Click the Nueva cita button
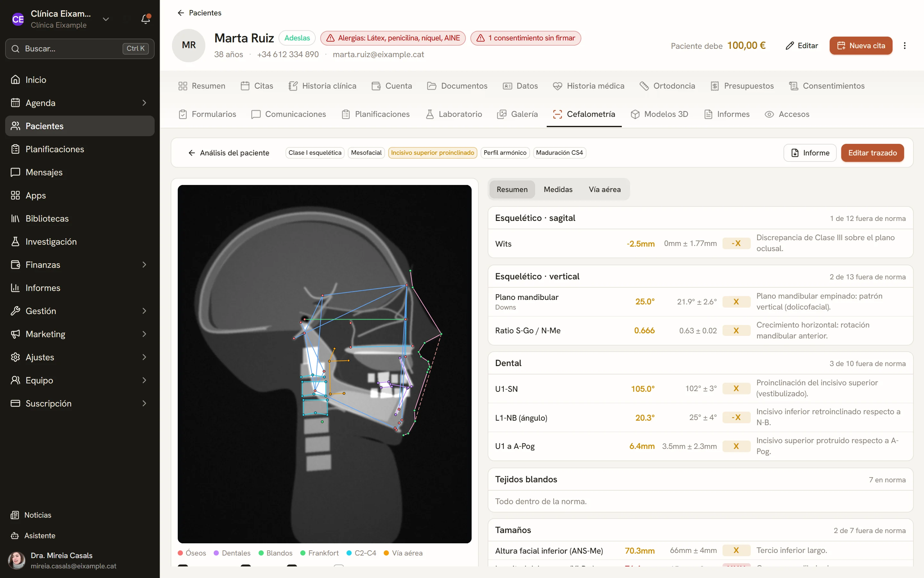This screenshot has height=578, width=924. click(x=860, y=46)
